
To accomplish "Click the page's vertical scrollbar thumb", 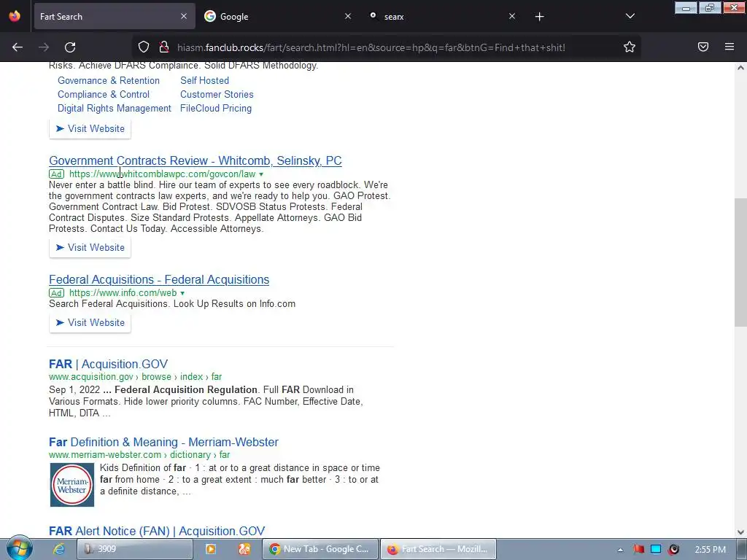I will click(x=740, y=262).
